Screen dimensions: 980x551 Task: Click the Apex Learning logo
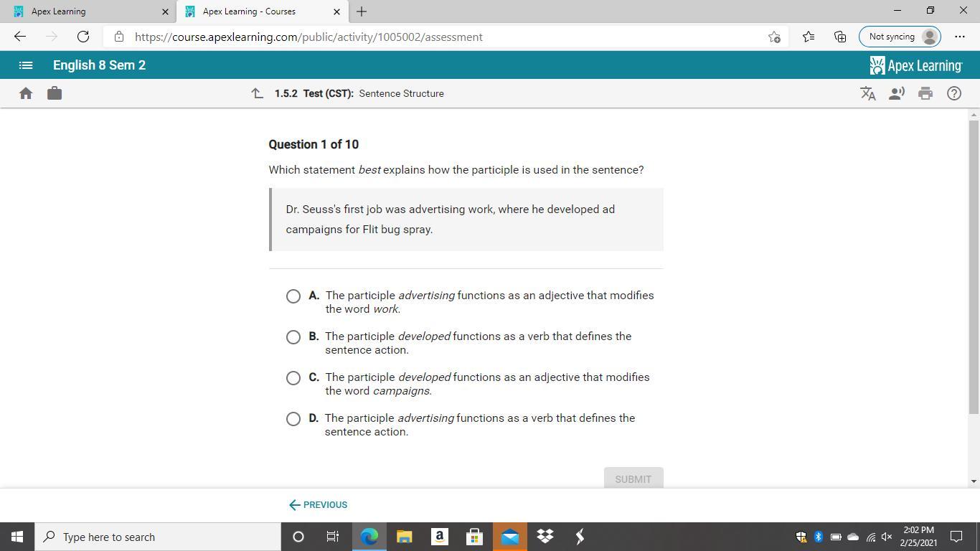916,65
